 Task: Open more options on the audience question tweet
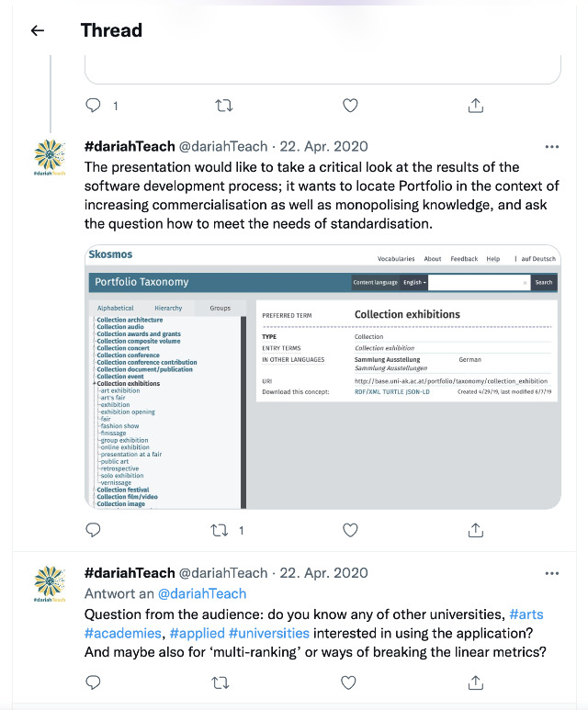pos(551,573)
